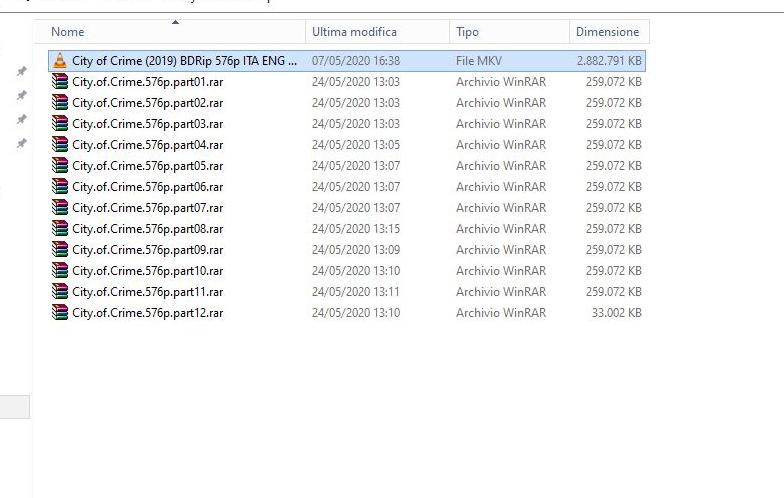This screenshot has height=498, width=784.
Task: Select City.of.Crime.576p.part03.rar file name
Action: pos(148,124)
